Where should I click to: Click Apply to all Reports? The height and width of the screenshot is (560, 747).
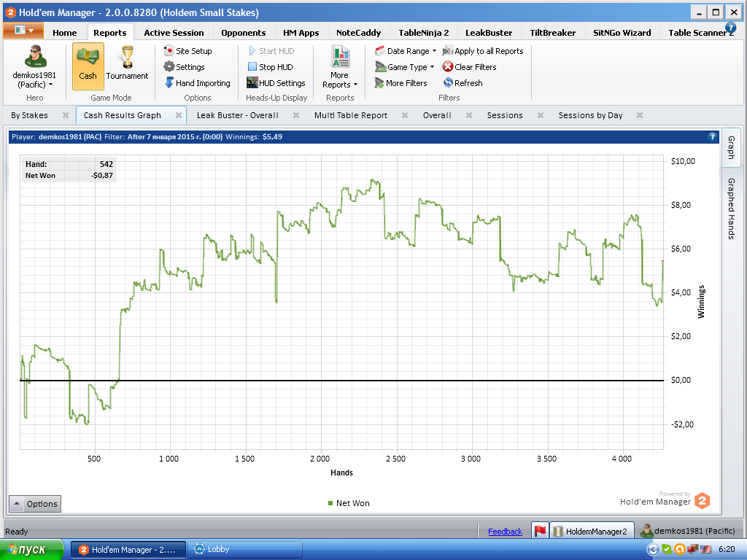coord(483,51)
